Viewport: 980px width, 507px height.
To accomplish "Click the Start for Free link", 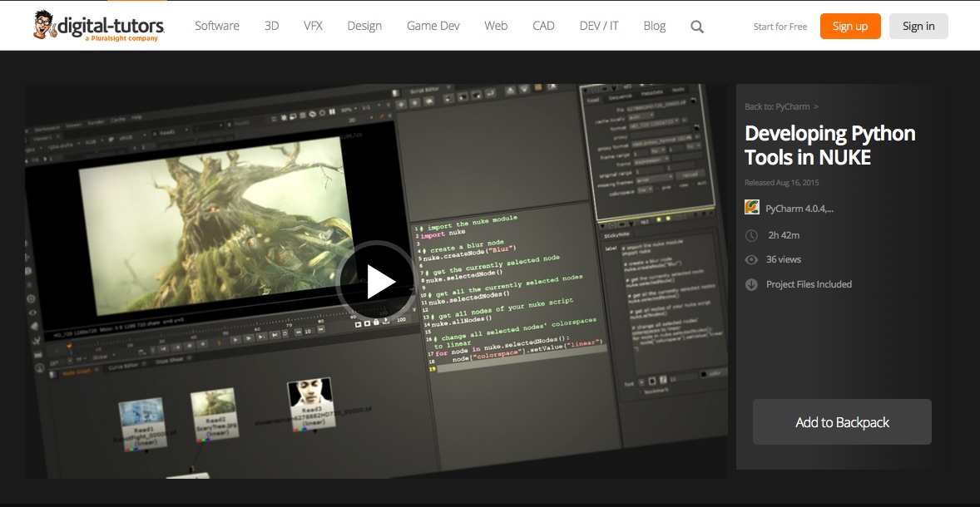I will coord(780,27).
